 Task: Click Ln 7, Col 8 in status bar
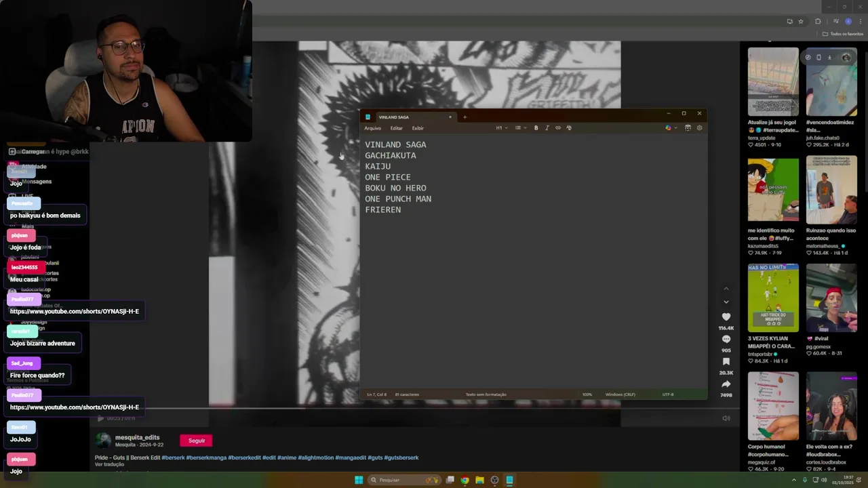[x=376, y=394]
